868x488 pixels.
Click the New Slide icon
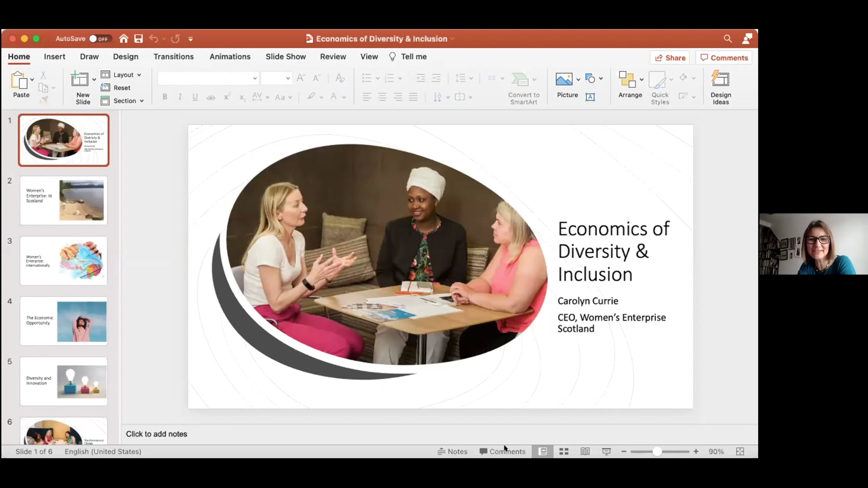point(80,79)
